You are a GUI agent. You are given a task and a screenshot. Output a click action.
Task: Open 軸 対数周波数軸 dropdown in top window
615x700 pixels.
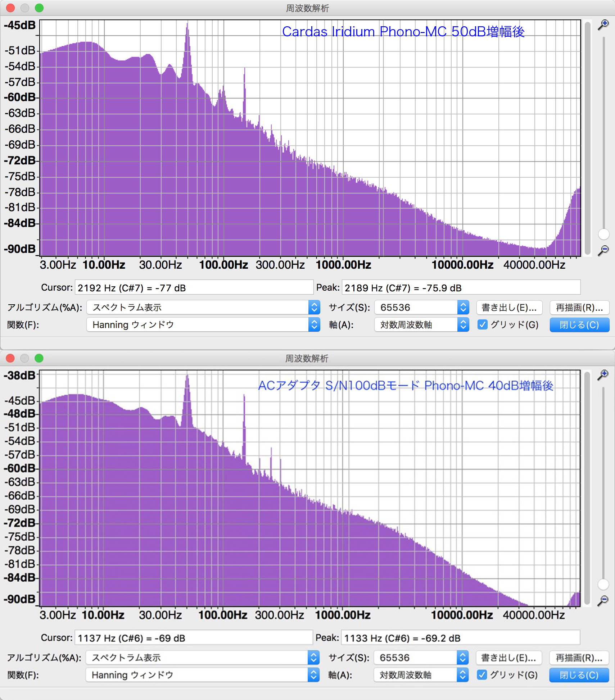coord(422,325)
